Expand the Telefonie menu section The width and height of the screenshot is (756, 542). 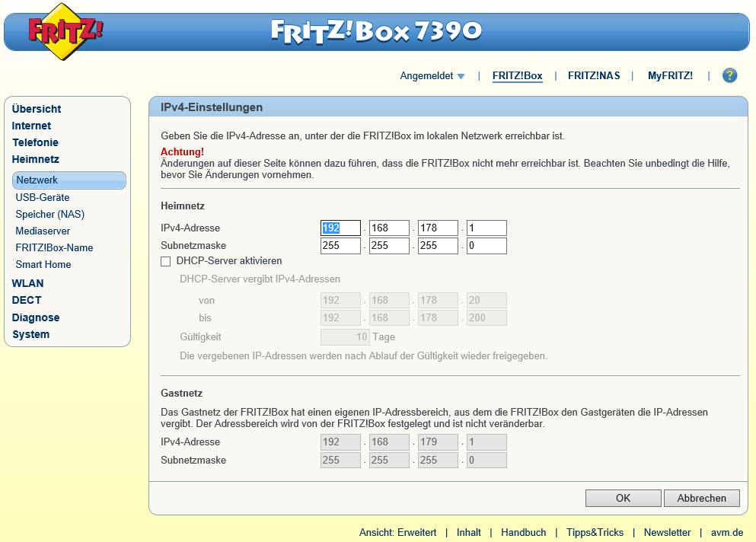(x=35, y=142)
